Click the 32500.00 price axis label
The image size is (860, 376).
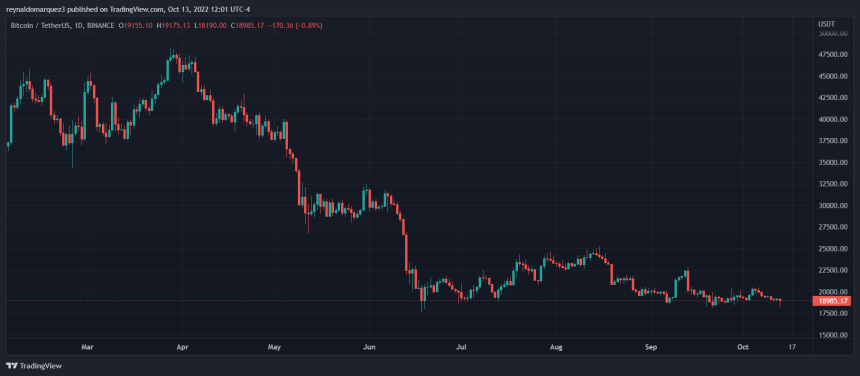(834, 184)
